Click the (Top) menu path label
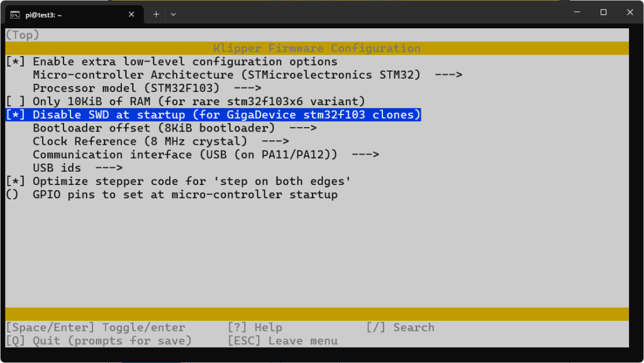644x363 pixels. [x=23, y=35]
